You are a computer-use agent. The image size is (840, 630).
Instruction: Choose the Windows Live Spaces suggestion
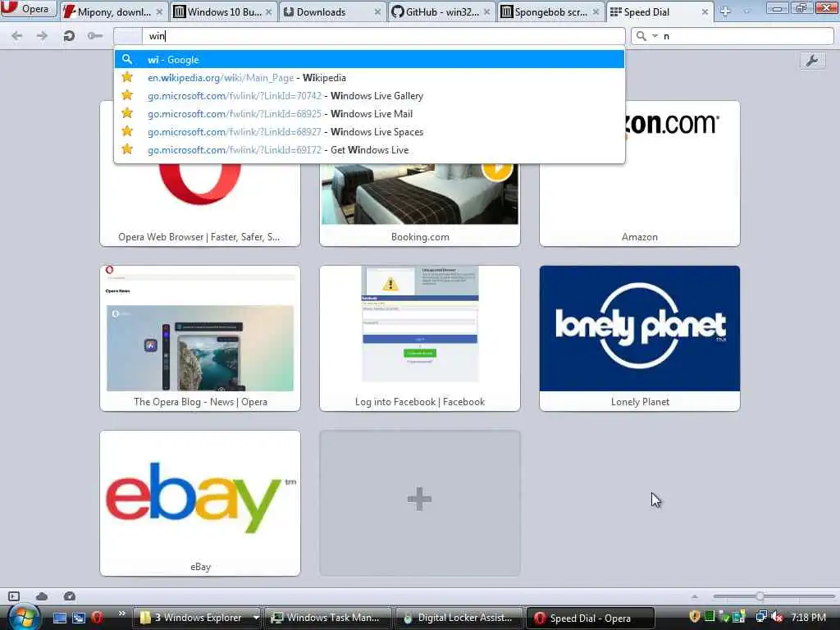click(x=369, y=132)
